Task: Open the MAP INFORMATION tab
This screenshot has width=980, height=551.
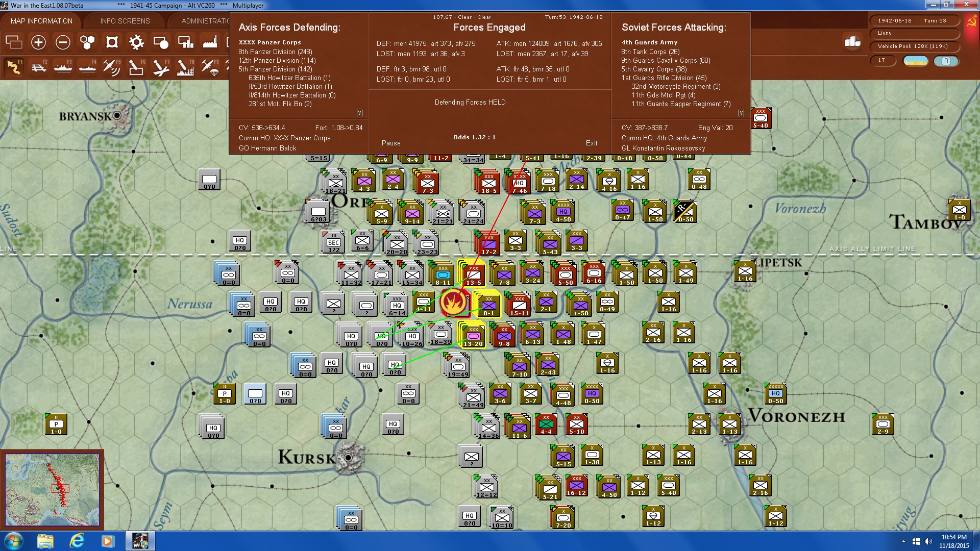Action: coord(41,21)
